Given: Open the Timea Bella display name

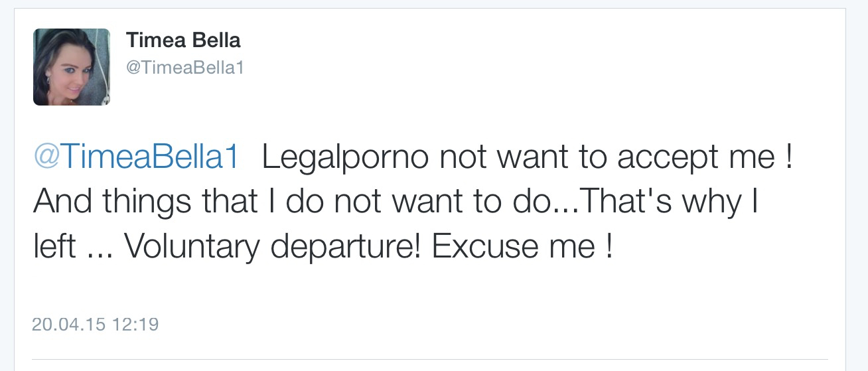Looking at the screenshot, I should pos(183,40).
